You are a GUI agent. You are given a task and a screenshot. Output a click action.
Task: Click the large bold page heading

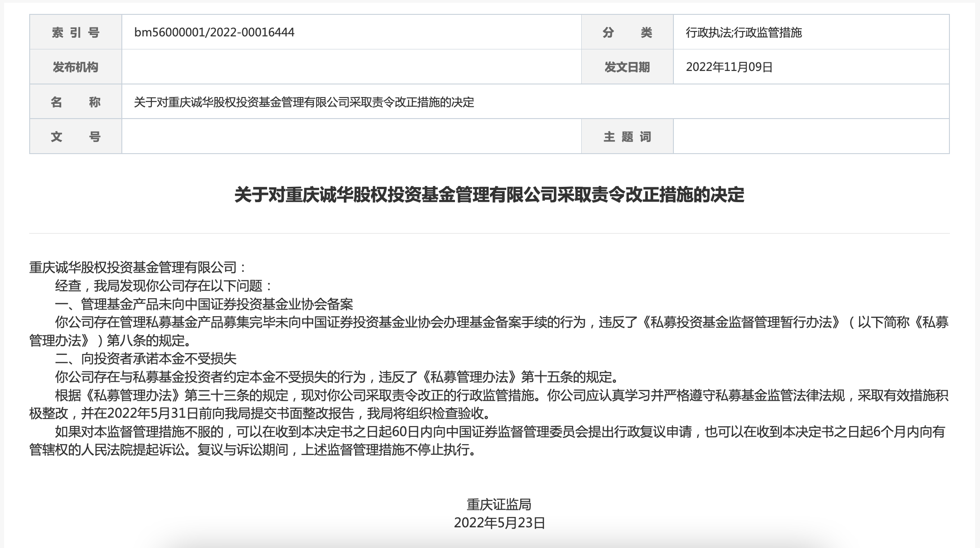click(489, 195)
